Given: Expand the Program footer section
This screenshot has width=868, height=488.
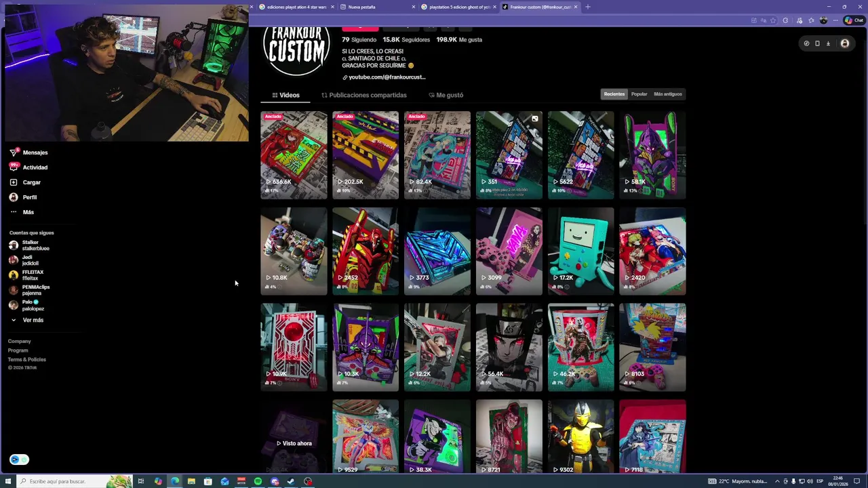Looking at the screenshot, I should [18, 350].
